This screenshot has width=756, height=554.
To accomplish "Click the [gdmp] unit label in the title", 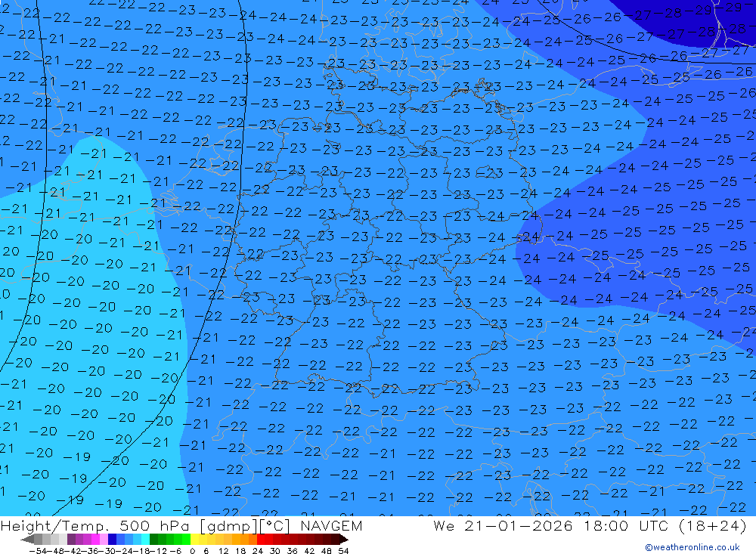I will [228, 526].
